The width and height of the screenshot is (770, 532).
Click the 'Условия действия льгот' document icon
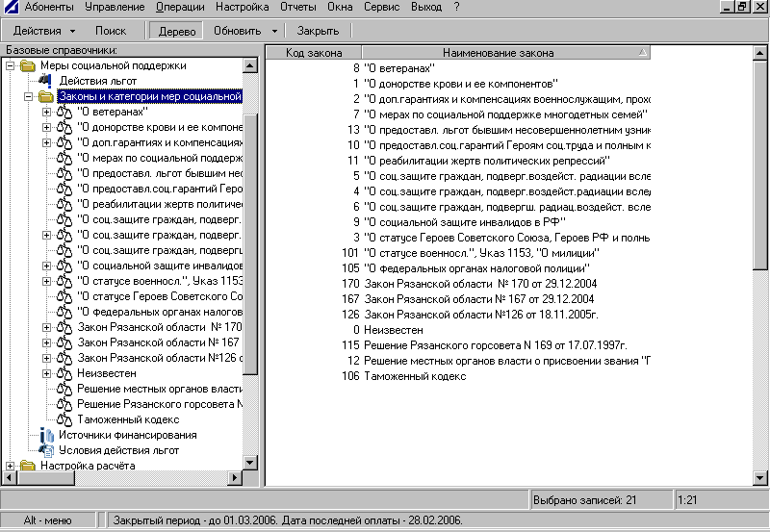47,450
